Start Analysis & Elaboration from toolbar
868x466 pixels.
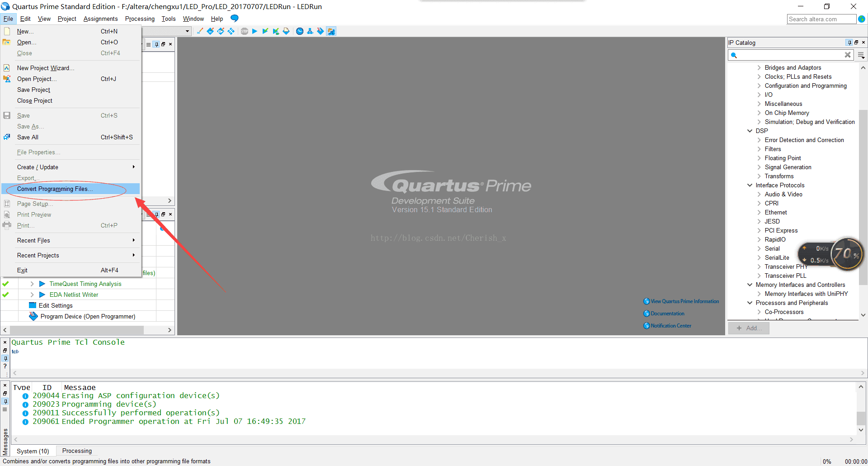(265, 31)
